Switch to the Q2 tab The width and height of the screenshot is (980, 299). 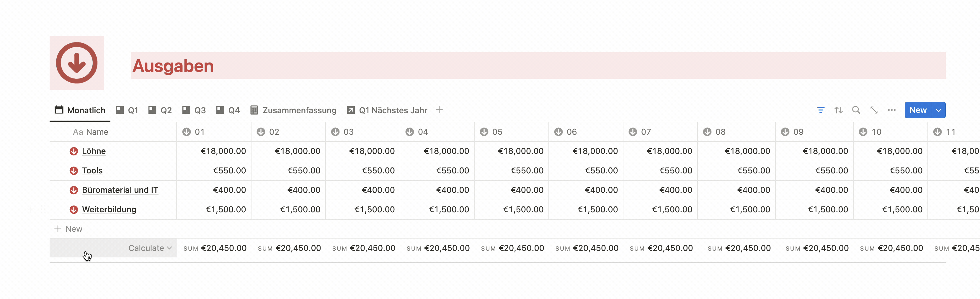[160, 110]
